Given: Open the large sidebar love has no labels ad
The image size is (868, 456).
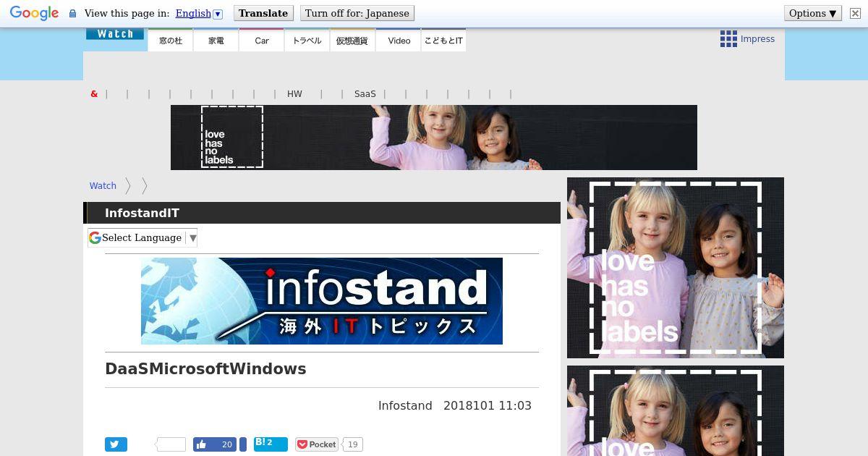Looking at the screenshot, I should point(676,268).
